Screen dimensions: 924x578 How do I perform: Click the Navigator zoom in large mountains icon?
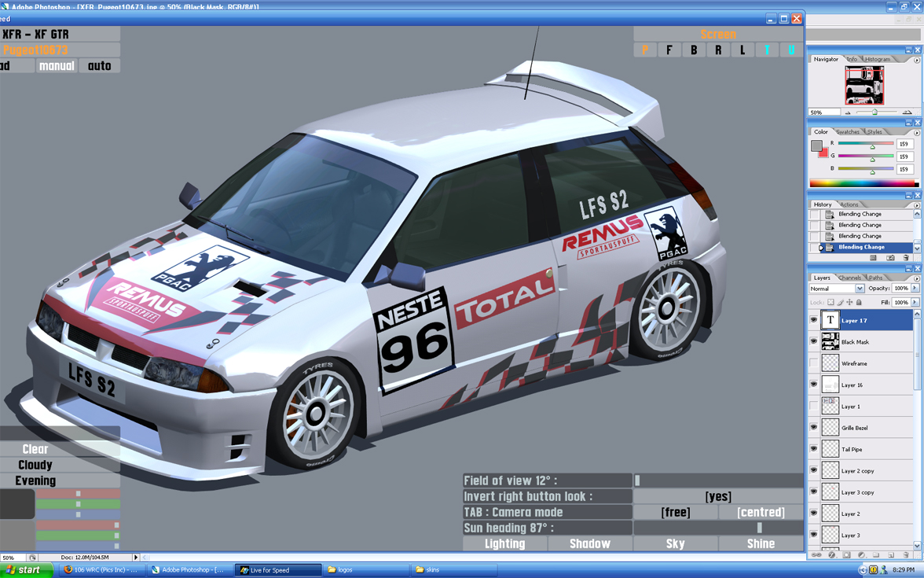point(907,112)
